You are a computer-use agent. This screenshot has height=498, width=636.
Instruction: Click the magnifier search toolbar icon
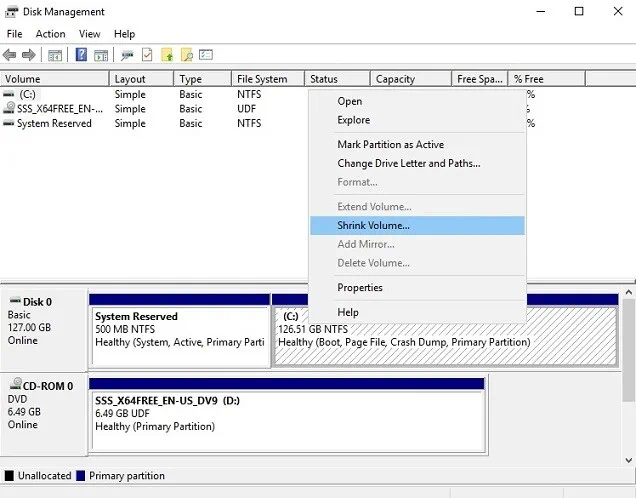pyautogui.click(x=186, y=55)
